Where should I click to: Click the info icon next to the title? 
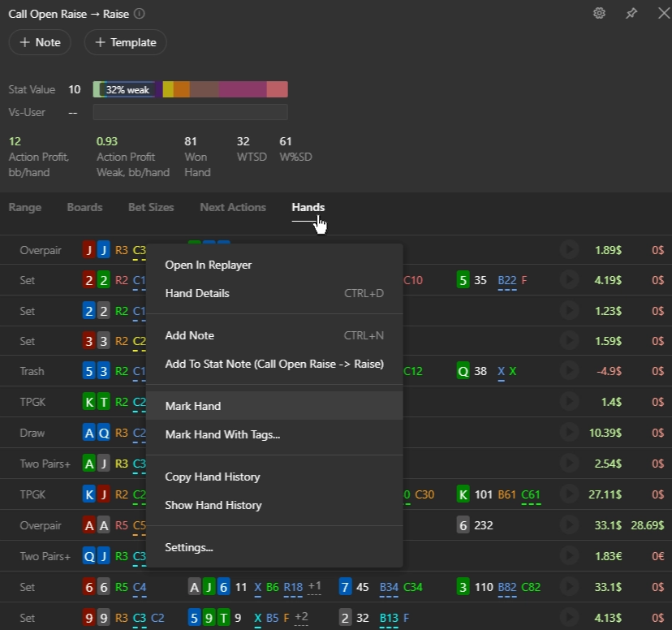click(140, 14)
